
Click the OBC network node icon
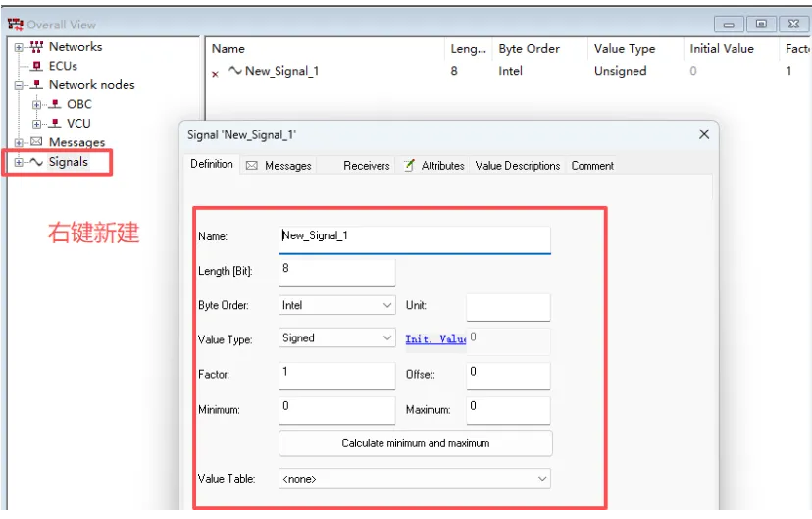pos(54,104)
